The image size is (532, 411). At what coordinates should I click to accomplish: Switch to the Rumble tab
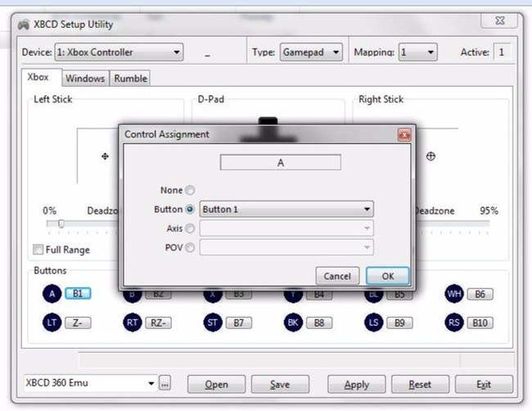coord(130,79)
